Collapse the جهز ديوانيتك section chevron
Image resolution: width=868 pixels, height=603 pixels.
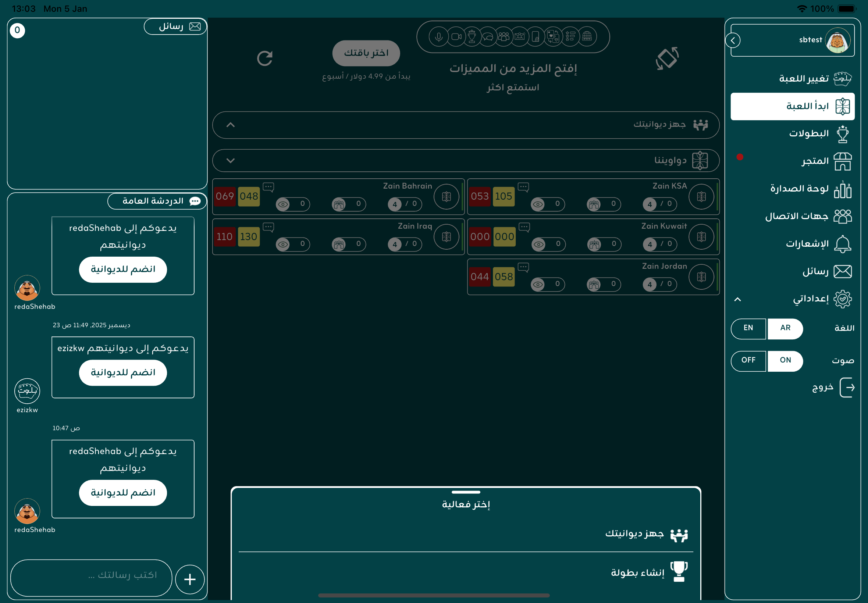(x=231, y=125)
